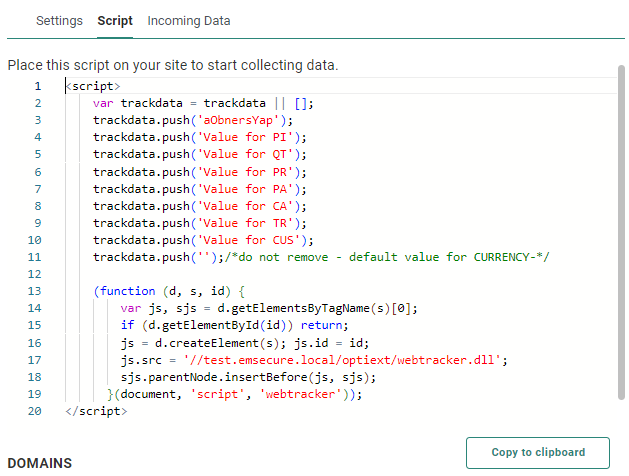Click the 'Value for PI' push line

pyautogui.click(x=200, y=137)
